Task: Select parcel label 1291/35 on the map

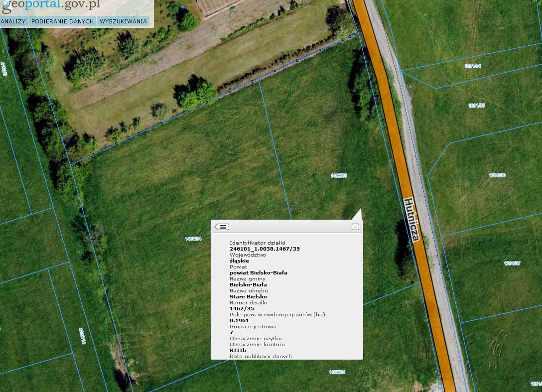Action: coord(477,106)
